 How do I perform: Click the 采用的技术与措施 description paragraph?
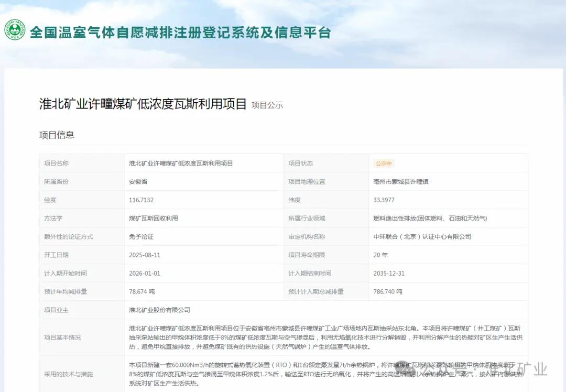326,374
